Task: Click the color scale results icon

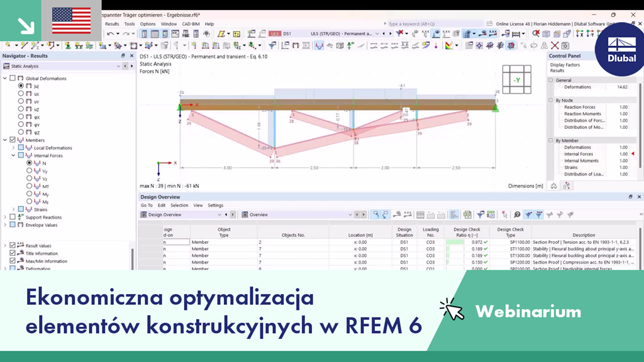Action: click(x=449, y=45)
